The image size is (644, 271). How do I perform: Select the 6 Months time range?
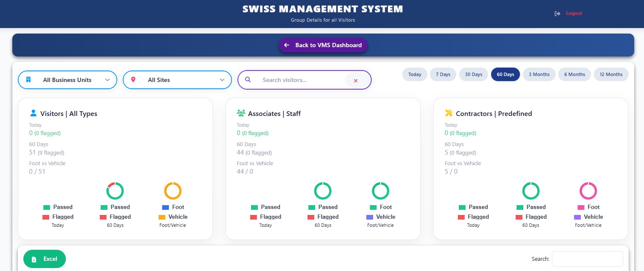click(574, 74)
